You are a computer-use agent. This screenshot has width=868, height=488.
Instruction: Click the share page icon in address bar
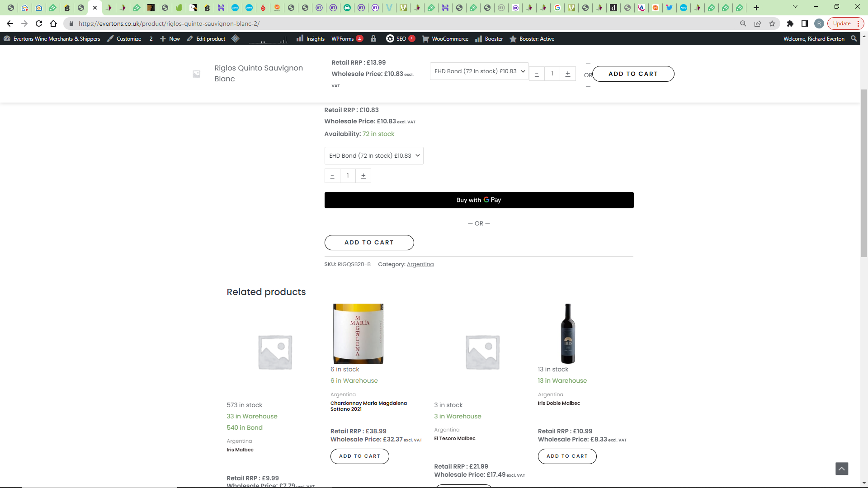758,23
